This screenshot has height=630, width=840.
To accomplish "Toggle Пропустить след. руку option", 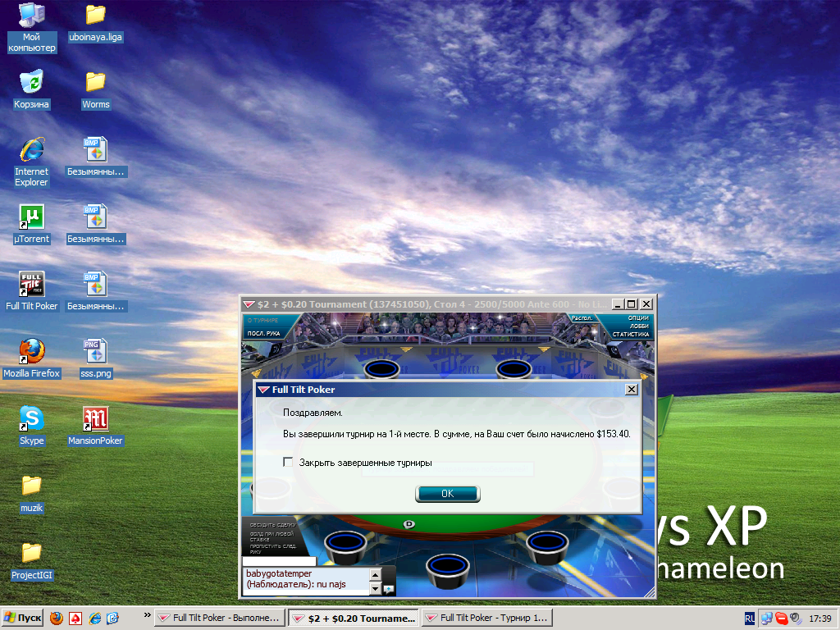I will coord(272,549).
